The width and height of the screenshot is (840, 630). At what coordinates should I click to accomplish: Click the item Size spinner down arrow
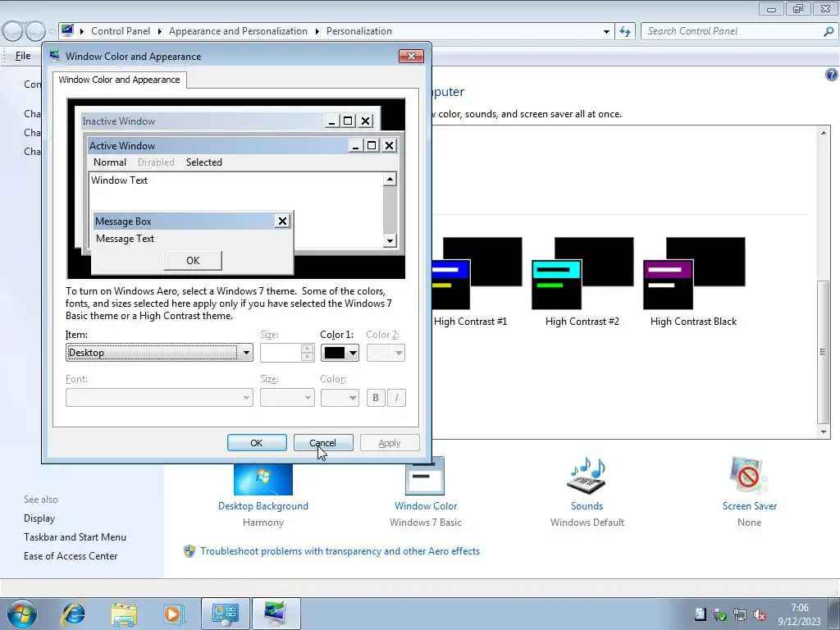pyautogui.click(x=307, y=357)
